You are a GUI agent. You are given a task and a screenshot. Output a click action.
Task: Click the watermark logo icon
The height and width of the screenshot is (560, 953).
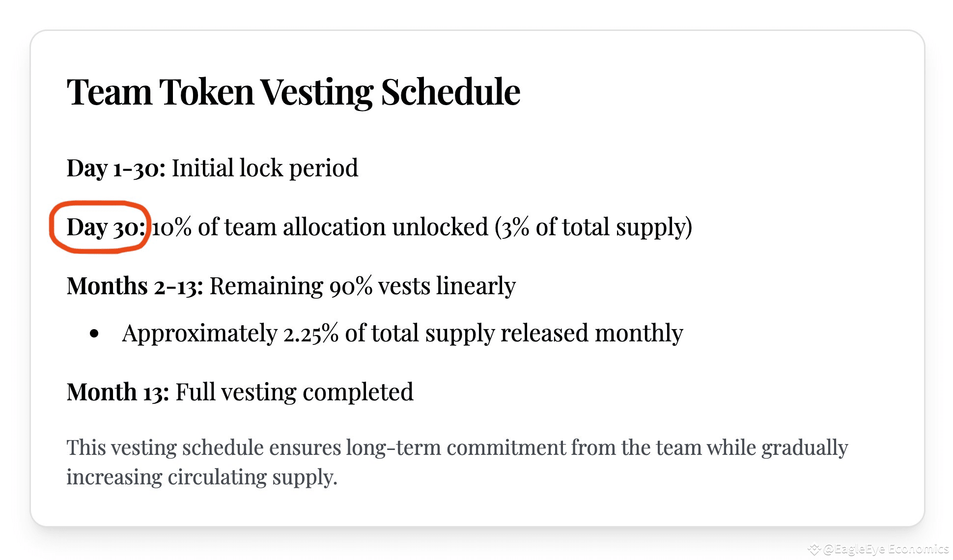(x=814, y=549)
